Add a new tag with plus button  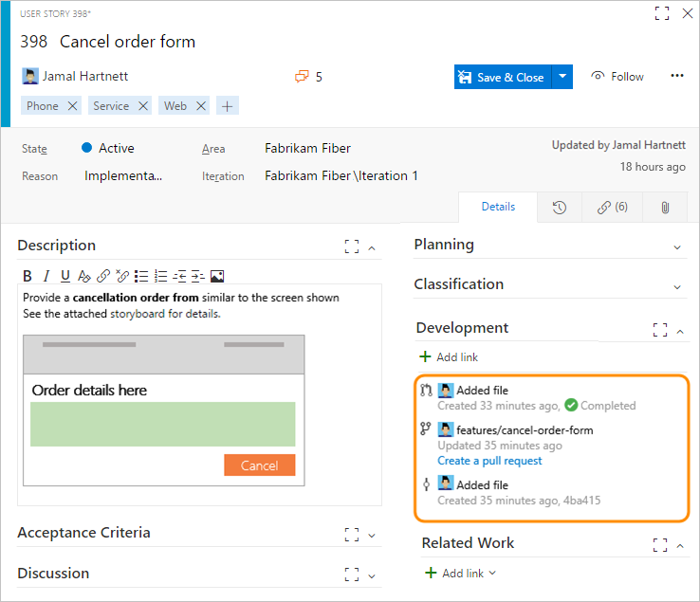227,106
